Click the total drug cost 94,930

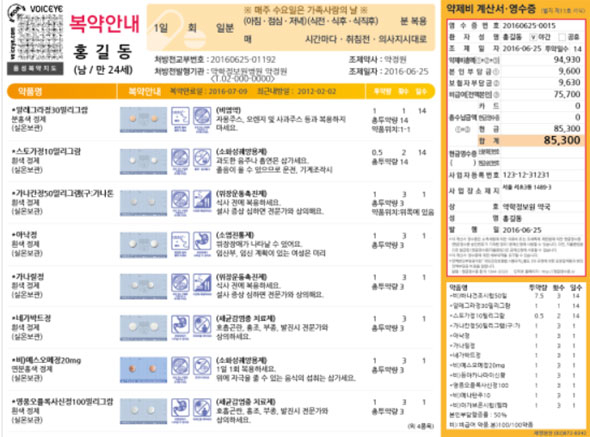click(567, 59)
